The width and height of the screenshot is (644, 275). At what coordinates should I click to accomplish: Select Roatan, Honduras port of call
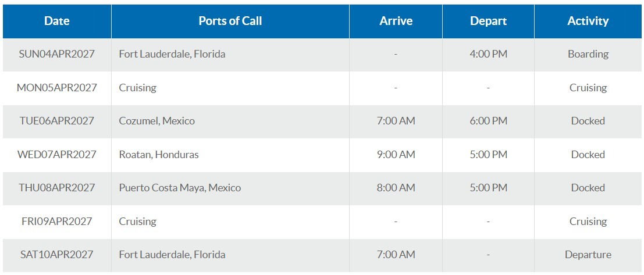(158, 155)
